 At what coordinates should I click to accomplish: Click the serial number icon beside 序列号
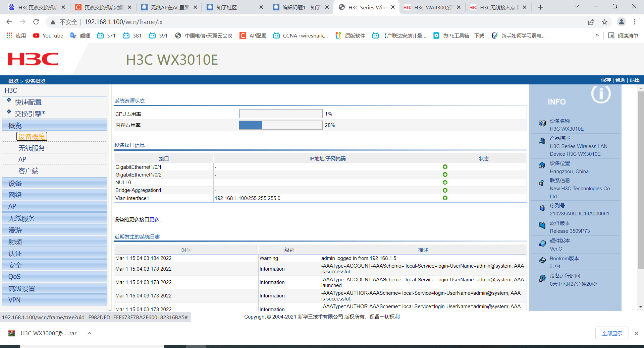click(x=542, y=208)
